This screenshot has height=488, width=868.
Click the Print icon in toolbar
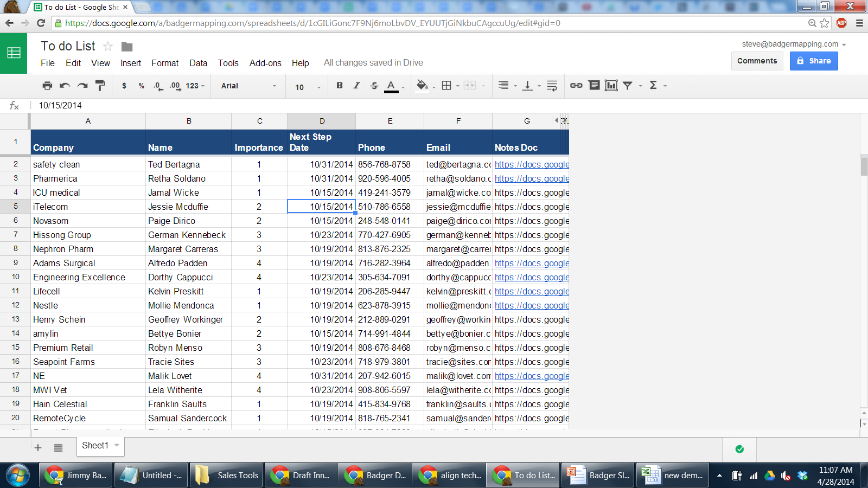[x=48, y=86]
